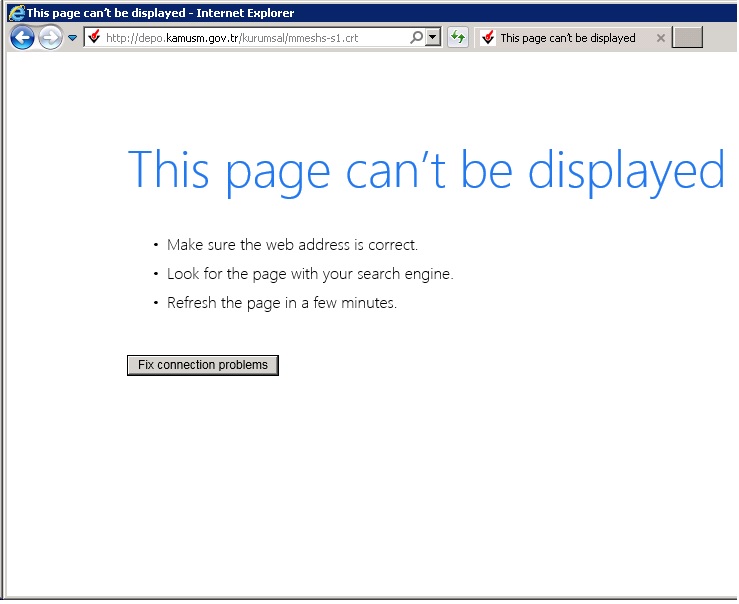Viewport: 739px width, 604px height.
Task: Click the magnifier search icon in address bar
Action: [x=416, y=38]
